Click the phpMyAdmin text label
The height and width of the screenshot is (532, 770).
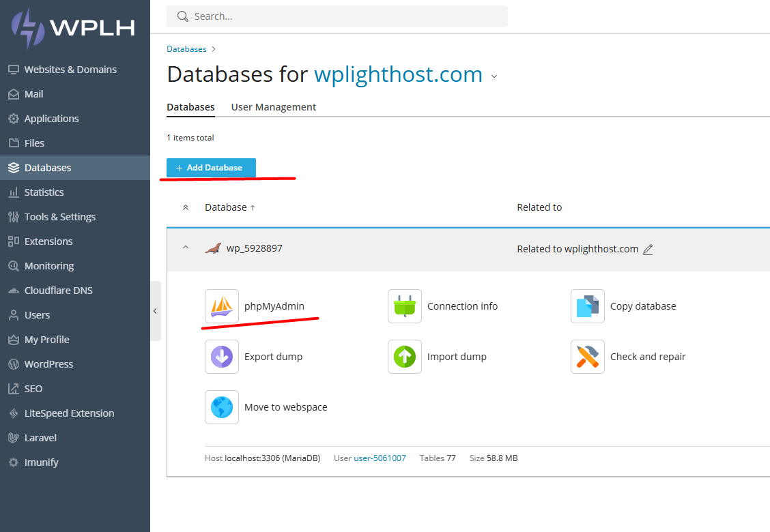(x=274, y=306)
